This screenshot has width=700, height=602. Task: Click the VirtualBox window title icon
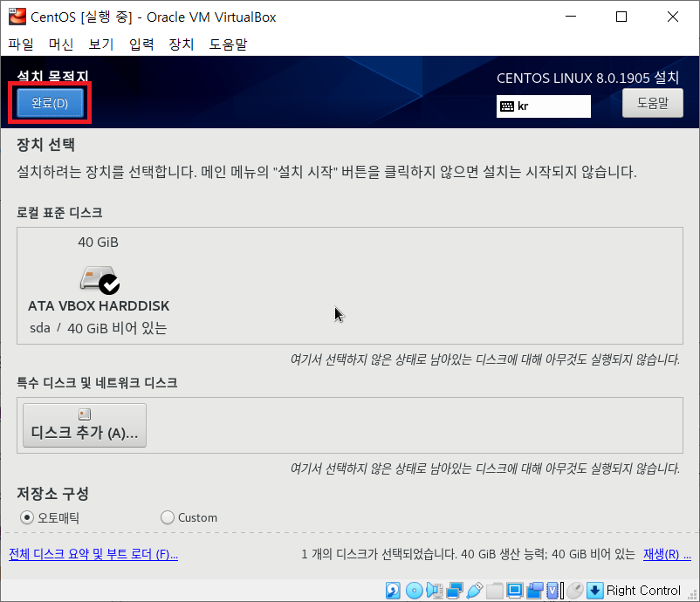[x=17, y=17]
